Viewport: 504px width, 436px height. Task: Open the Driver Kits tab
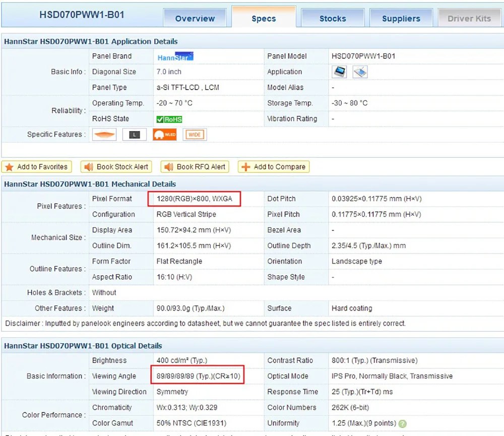469,18
